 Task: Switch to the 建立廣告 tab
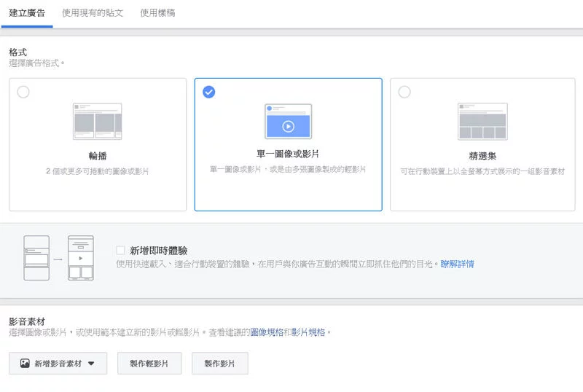[27, 13]
